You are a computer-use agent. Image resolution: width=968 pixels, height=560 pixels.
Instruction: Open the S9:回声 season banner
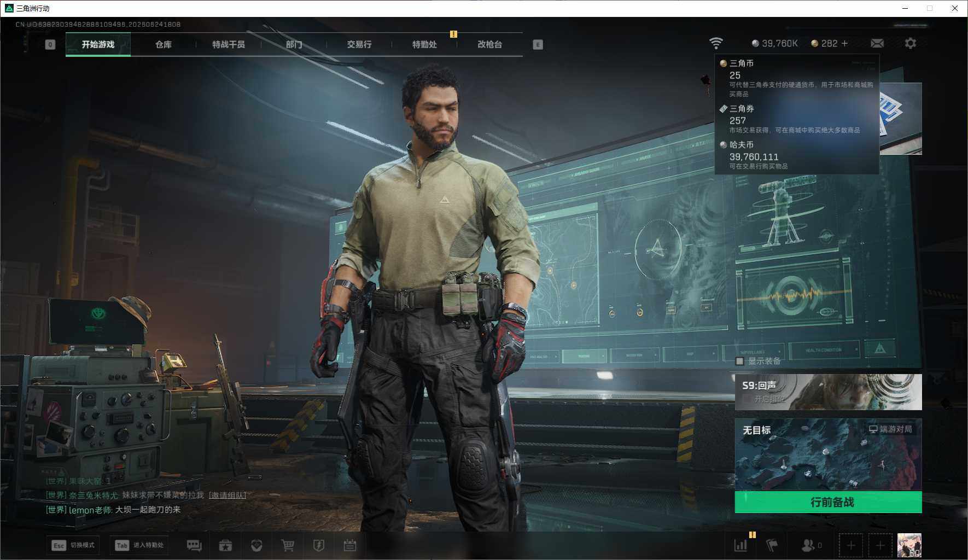click(828, 392)
